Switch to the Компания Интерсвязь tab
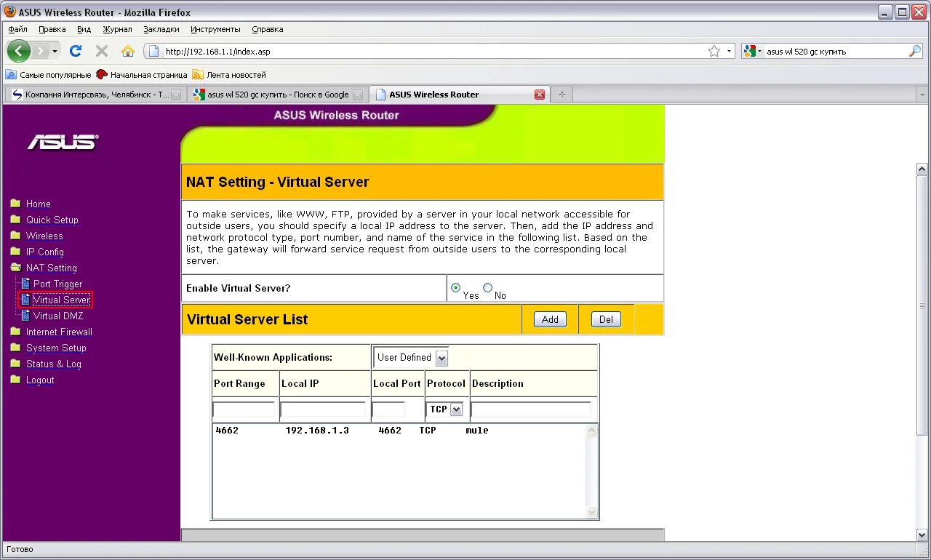931x560 pixels. pos(95,95)
